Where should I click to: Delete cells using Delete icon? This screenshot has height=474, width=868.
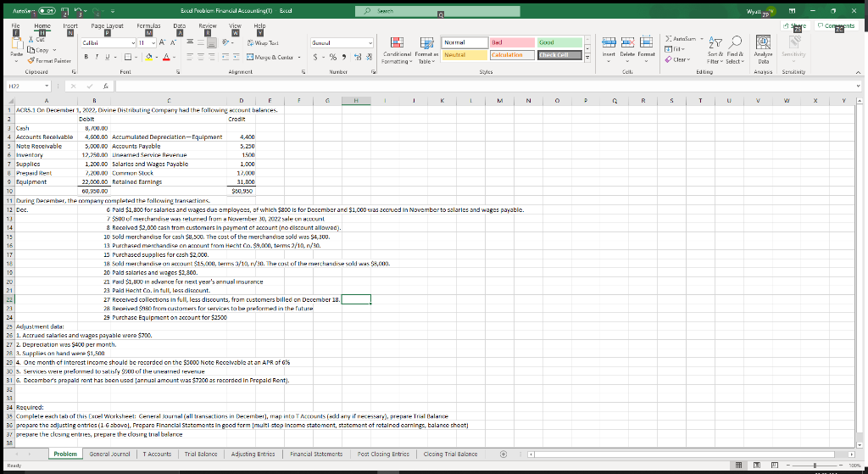coord(627,43)
